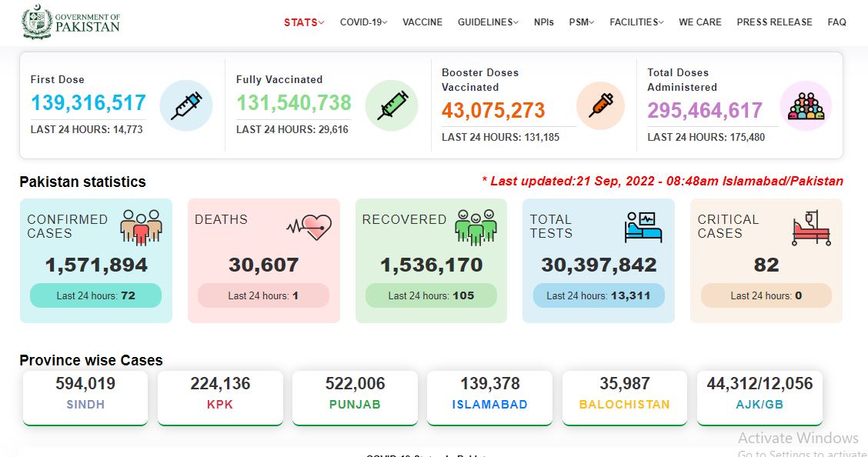
Task: Open the COVID-19 dropdown menu
Action: click(x=364, y=22)
